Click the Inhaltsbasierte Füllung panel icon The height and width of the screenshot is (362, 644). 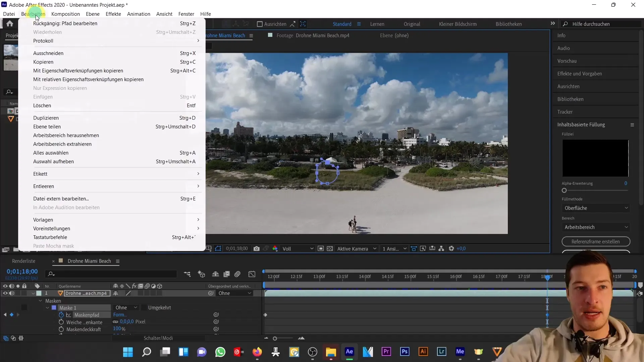coord(633,125)
